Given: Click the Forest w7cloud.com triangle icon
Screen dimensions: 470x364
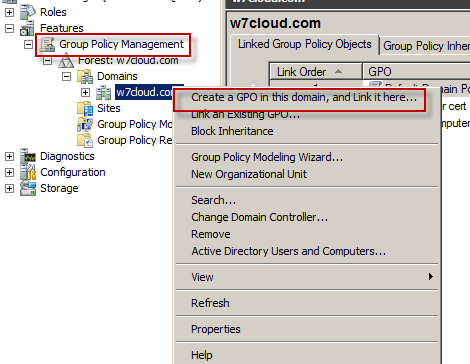Looking at the screenshot, I should tap(66, 61).
